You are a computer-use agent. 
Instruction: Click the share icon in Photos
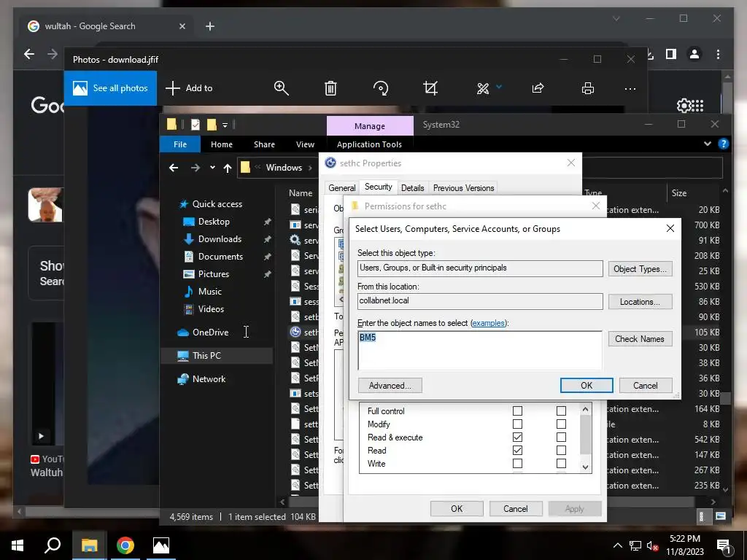point(538,88)
